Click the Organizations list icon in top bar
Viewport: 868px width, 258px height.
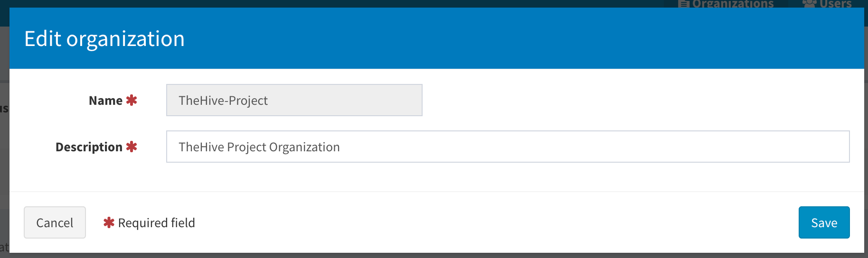tap(684, 4)
